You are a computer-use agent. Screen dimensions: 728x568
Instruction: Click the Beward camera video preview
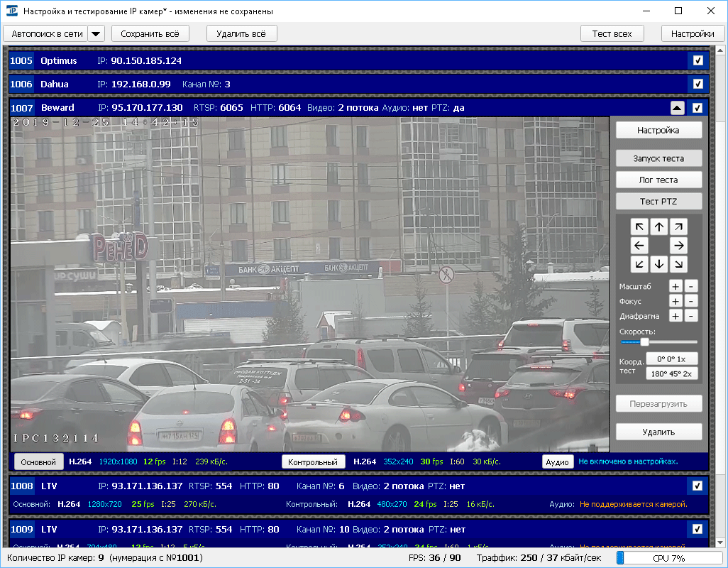[x=309, y=284]
